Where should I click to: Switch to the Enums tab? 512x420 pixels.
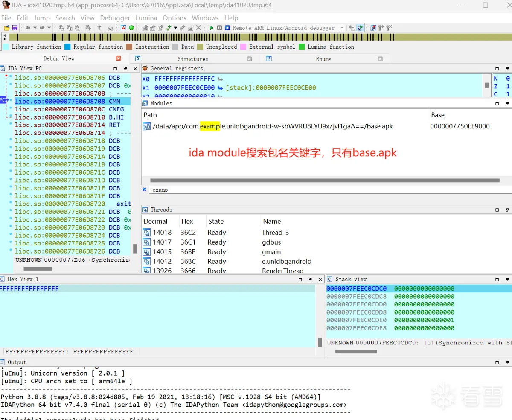coord(323,58)
